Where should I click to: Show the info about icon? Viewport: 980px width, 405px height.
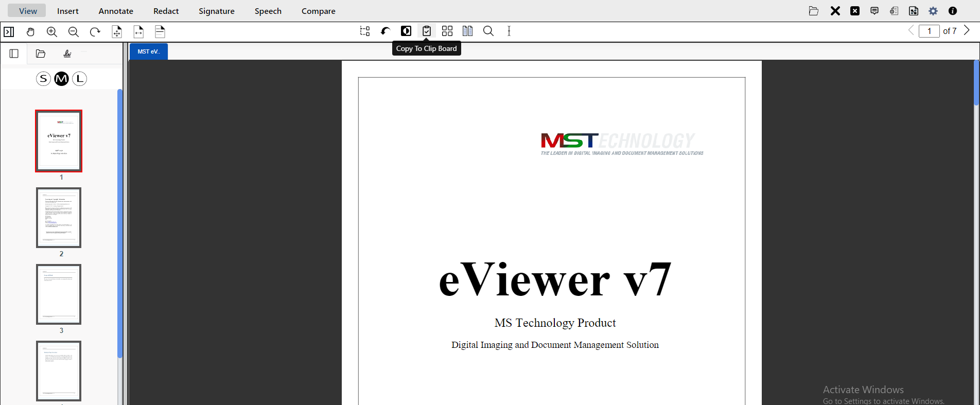[x=953, y=11]
